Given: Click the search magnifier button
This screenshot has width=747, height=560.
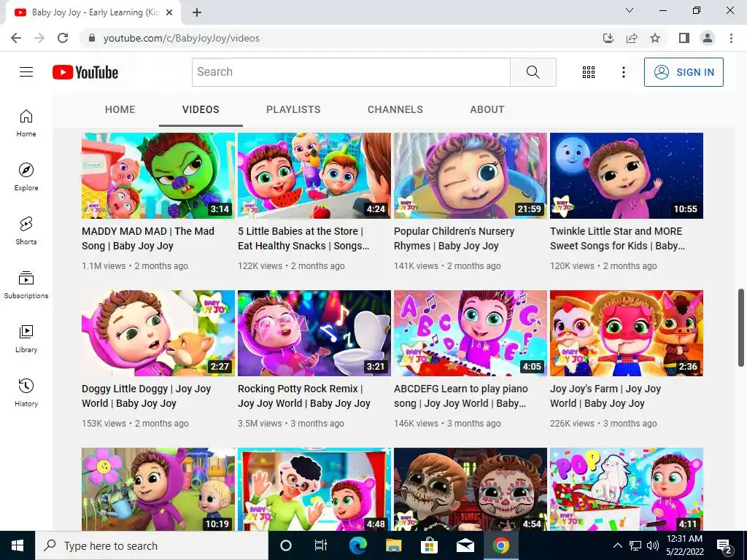Looking at the screenshot, I should [x=533, y=72].
